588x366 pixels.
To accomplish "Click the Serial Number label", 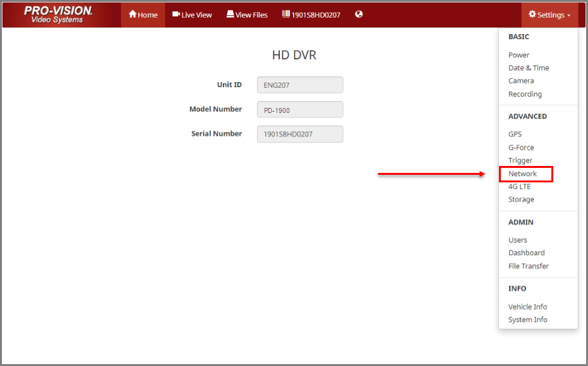I will (217, 134).
